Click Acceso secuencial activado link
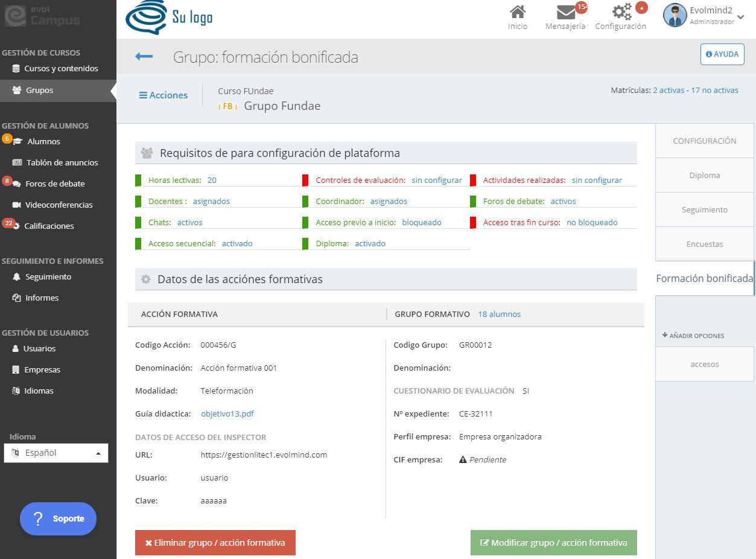Image resolution: width=756 pixels, height=559 pixels. [x=237, y=243]
